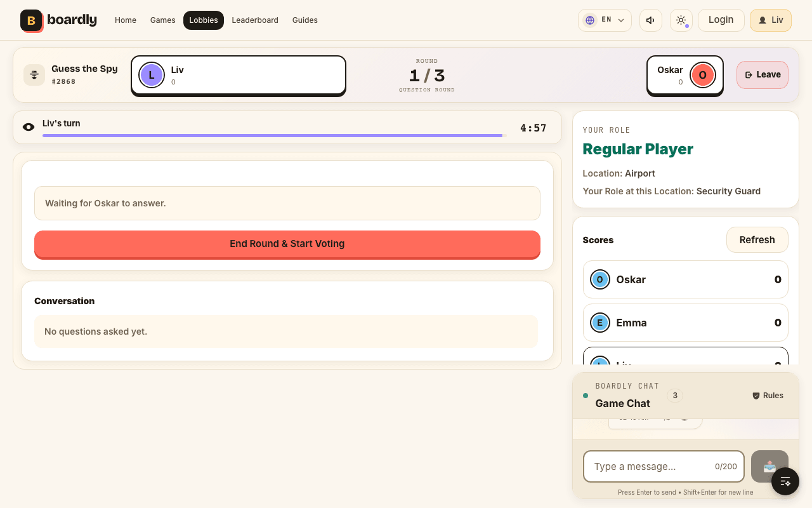
Task: Click the Conversation heading
Action: [x=65, y=301]
